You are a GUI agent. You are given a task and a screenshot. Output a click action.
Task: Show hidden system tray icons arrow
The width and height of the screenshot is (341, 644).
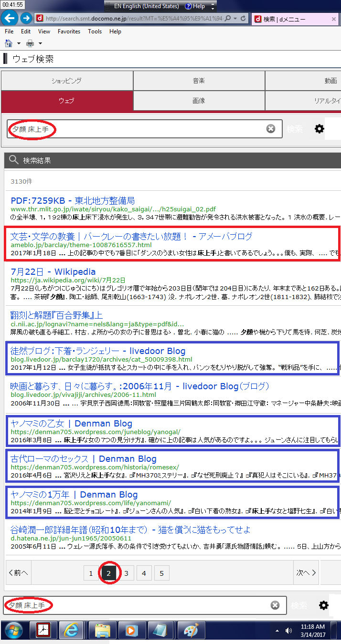pyautogui.click(x=277, y=631)
